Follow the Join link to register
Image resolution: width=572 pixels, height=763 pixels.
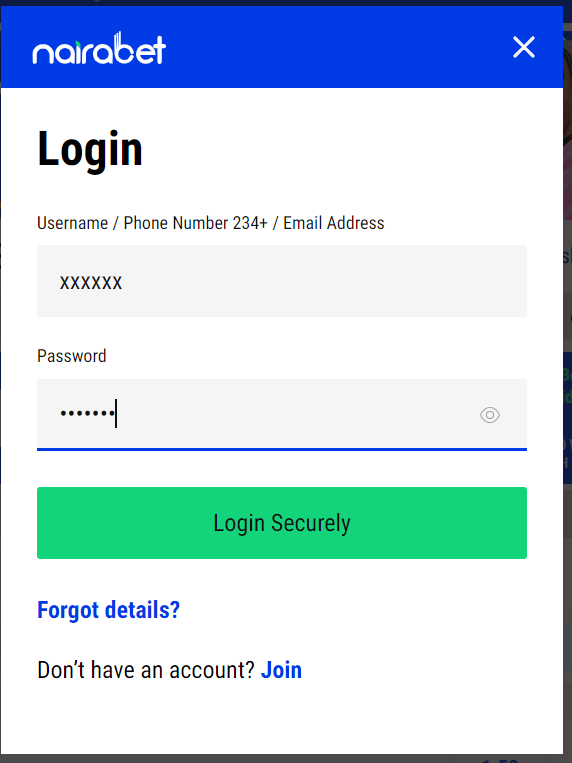tap(281, 670)
